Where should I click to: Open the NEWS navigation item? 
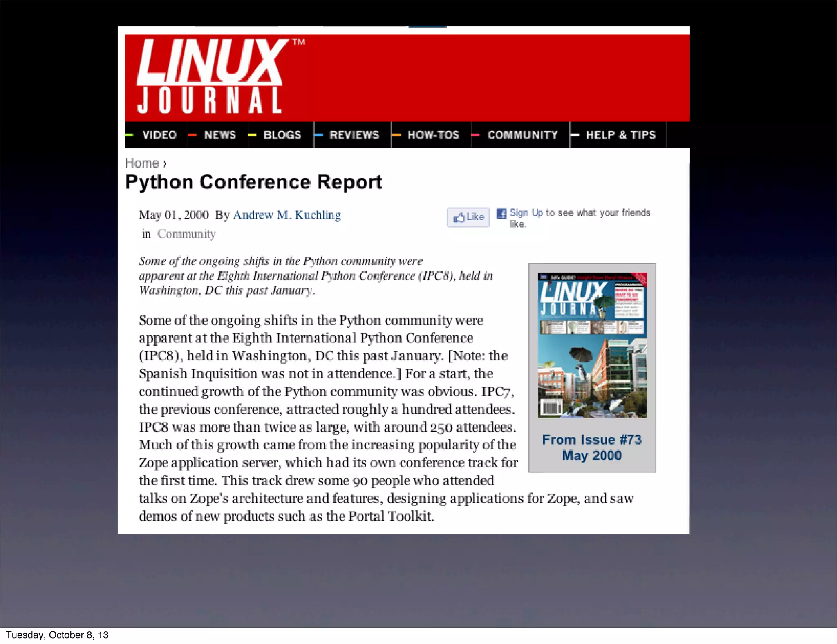click(219, 135)
